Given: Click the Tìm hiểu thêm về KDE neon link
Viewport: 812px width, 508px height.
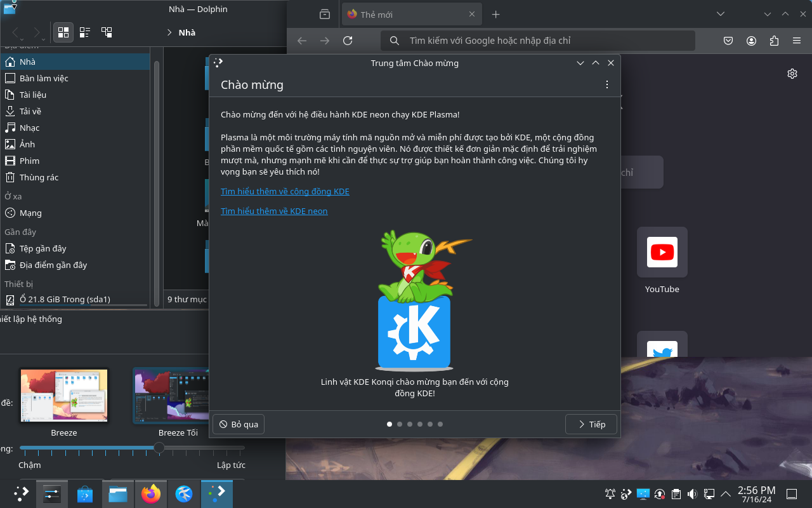Looking at the screenshot, I should click(274, 211).
